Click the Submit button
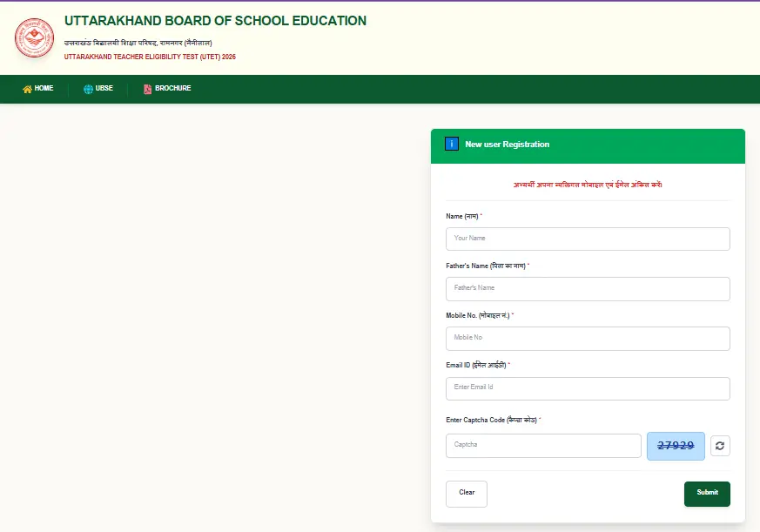Viewport: 760px width, 532px height. pos(707,494)
